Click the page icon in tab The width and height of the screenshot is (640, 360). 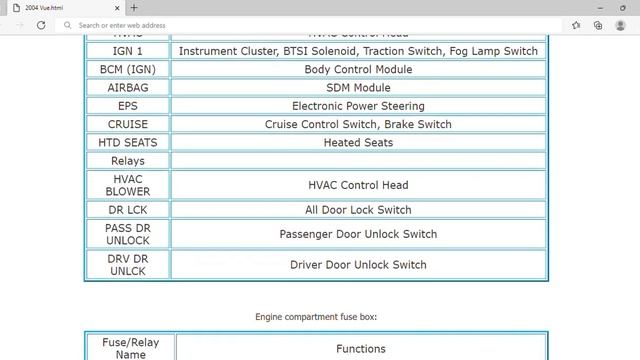coord(16,8)
